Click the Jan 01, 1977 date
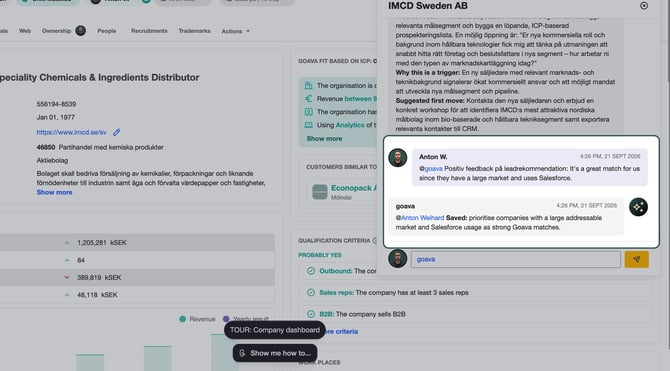 pos(56,117)
